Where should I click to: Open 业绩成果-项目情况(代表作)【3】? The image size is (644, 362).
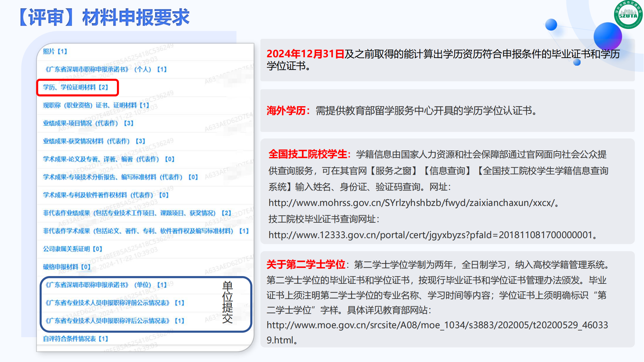(89, 123)
